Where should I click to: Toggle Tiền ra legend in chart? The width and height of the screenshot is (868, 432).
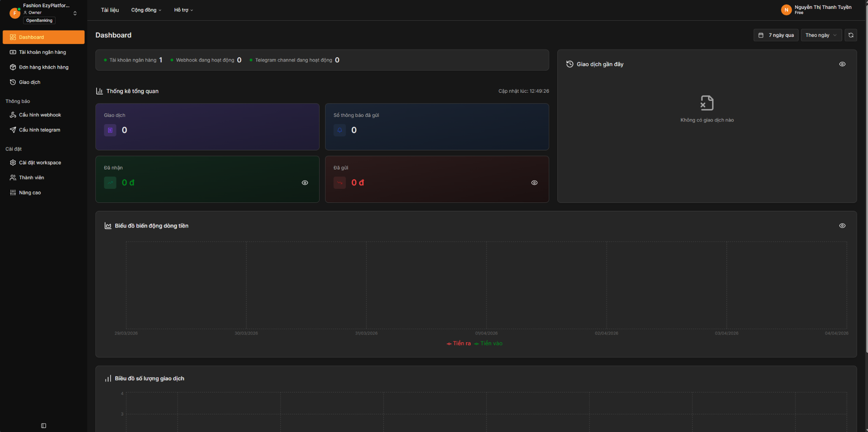coord(459,343)
